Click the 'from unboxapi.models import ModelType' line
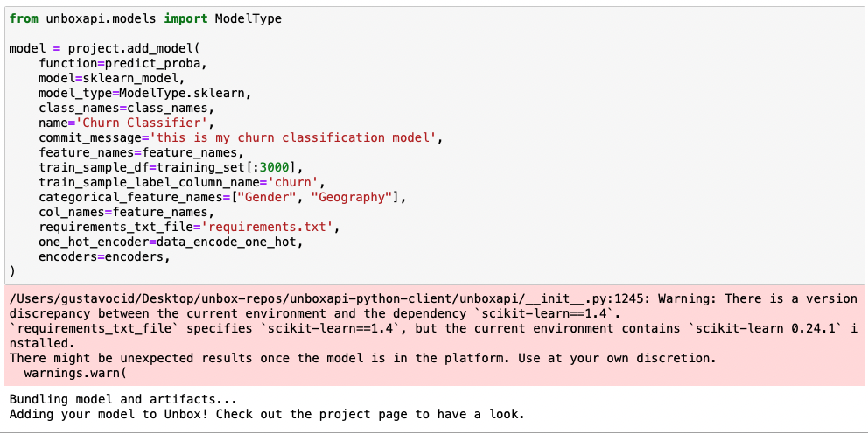This screenshot has width=868, height=435. coord(145,18)
